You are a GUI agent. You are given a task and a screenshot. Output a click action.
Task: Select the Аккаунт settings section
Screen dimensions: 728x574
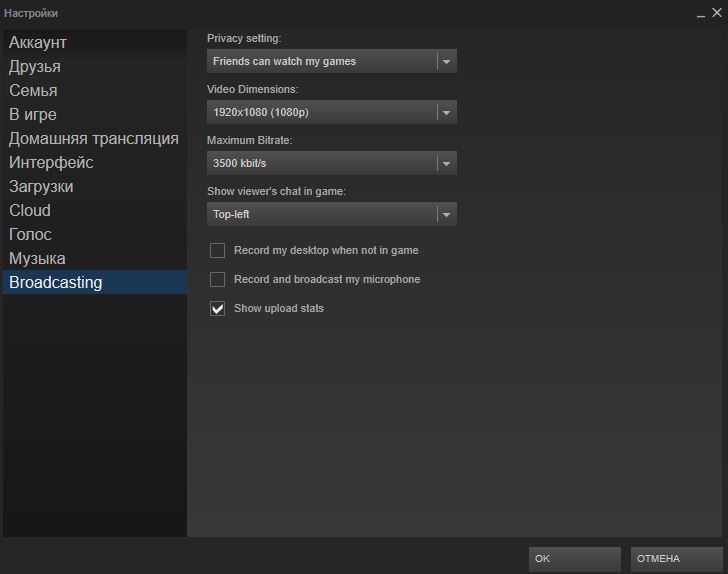38,43
